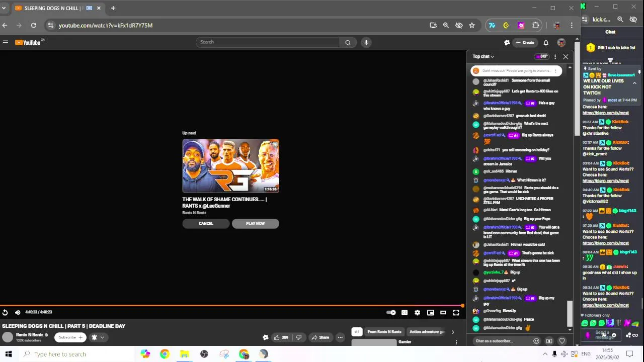The height and width of the screenshot is (362, 644).
Task: Start voice search with microphone icon
Action: click(366, 42)
